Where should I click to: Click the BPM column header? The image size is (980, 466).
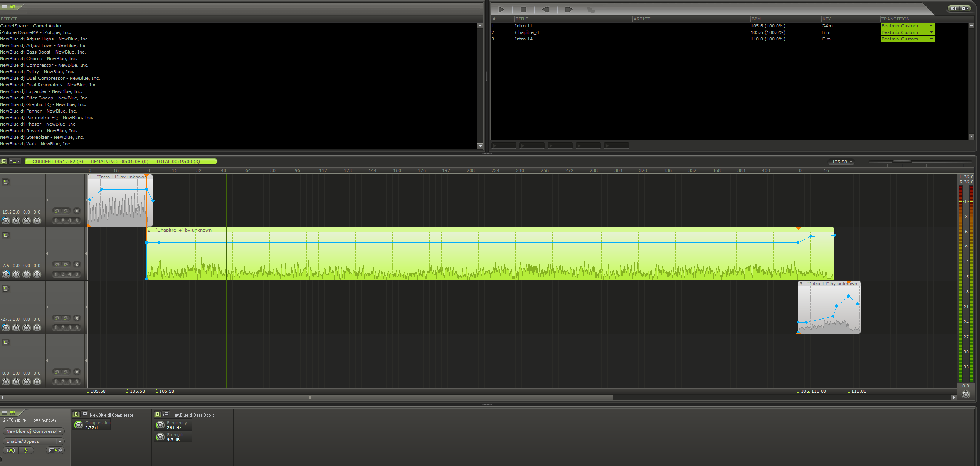(756, 19)
